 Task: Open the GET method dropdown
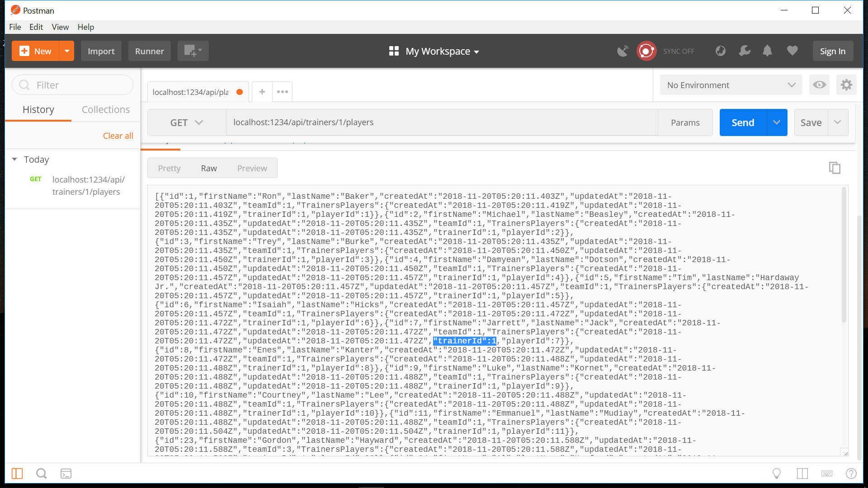(186, 122)
